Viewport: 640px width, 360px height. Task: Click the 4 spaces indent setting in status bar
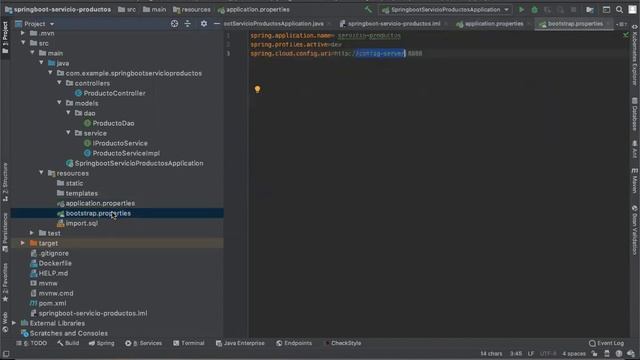pos(574,353)
